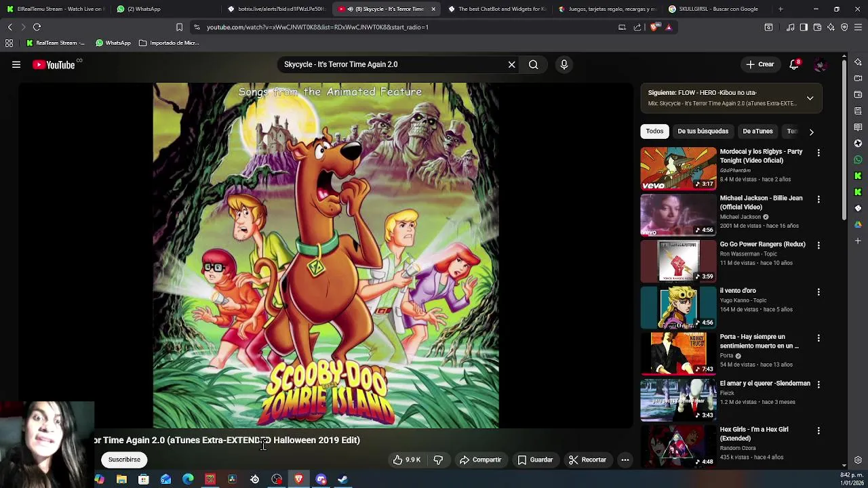The width and height of the screenshot is (868, 488).
Task: Open options for Porta video
Action: pyautogui.click(x=818, y=338)
